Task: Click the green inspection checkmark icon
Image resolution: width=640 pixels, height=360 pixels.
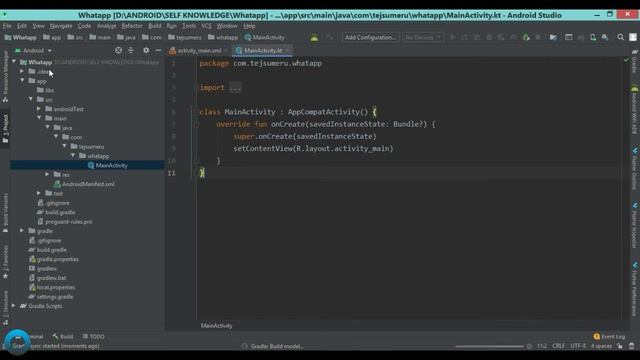Action: pyautogui.click(x=626, y=60)
